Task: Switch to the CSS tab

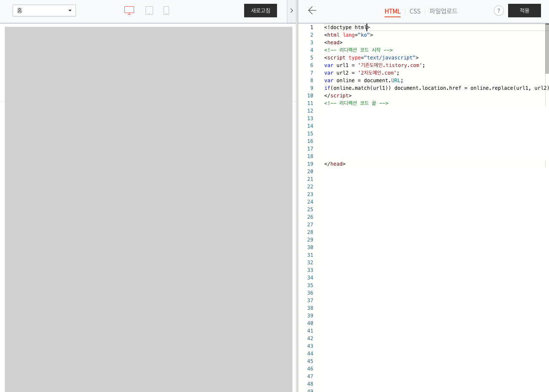Action: (415, 11)
